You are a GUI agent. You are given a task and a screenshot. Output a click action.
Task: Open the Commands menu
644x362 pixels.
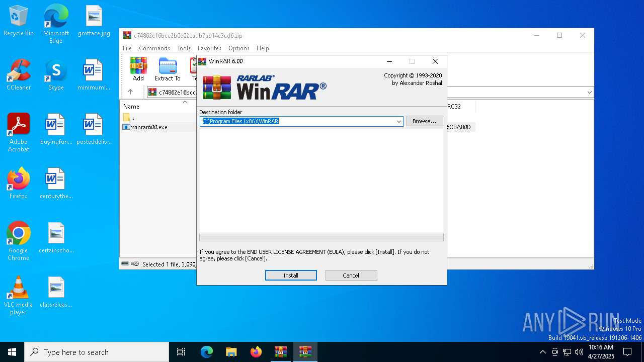click(x=154, y=48)
